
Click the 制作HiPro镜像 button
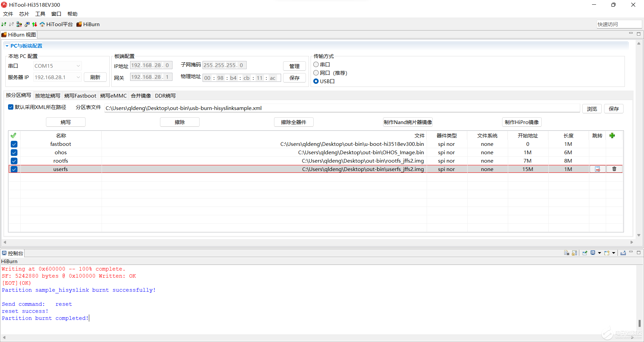click(522, 122)
